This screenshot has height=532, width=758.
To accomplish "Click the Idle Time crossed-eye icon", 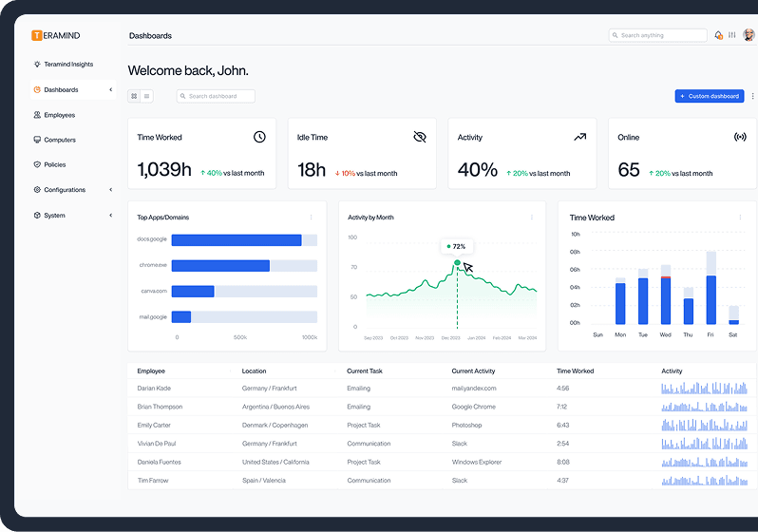I will pyautogui.click(x=420, y=137).
